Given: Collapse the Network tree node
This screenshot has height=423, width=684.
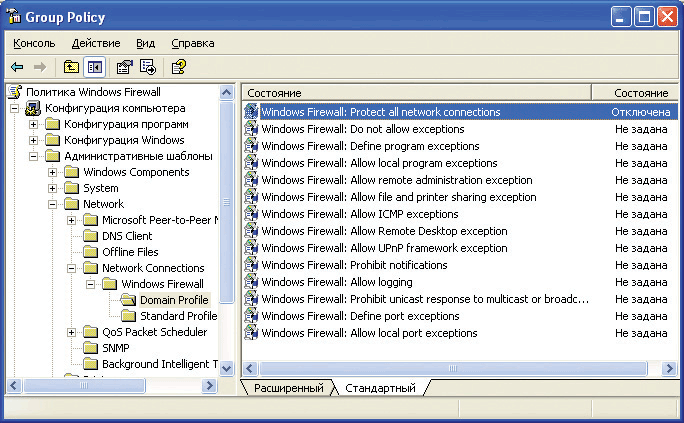Looking at the screenshot, I should pyautogui.click(x=52, y=204).
